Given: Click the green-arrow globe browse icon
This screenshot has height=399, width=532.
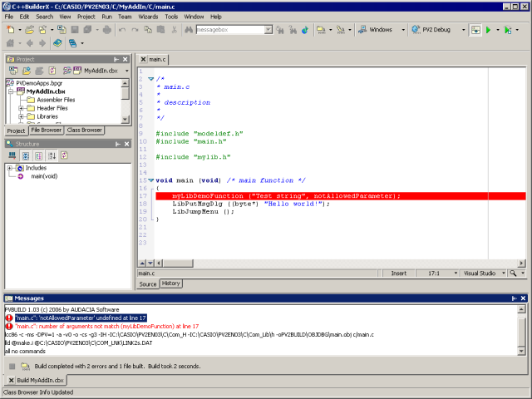Looking at the screenshot, I should (305, 30).
